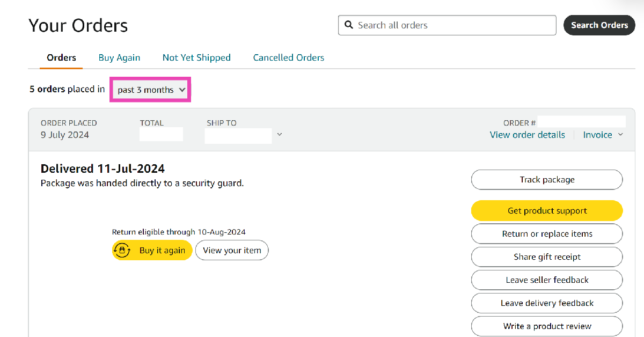644x337 pixels.
Task: Expand the Ship To address chevron
Action: click(x=280, y=135)
